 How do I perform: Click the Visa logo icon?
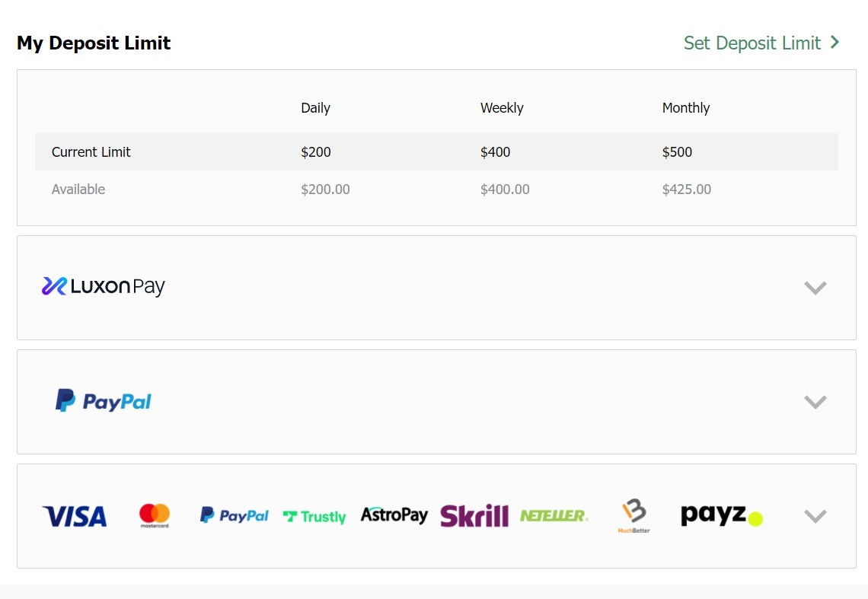coord(75,517)
